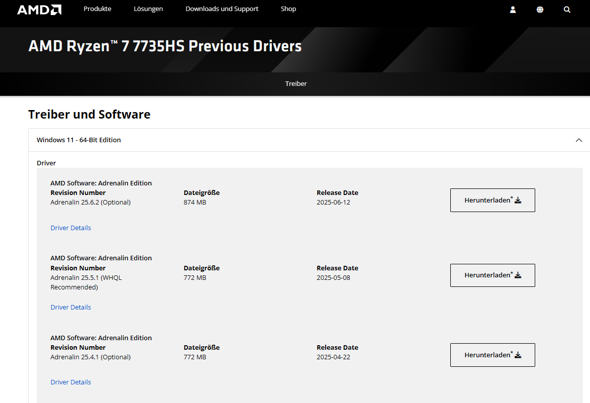
Task: Click the Windows 11 - 64-Bit Edition label
Action: [x=79, y=140]
